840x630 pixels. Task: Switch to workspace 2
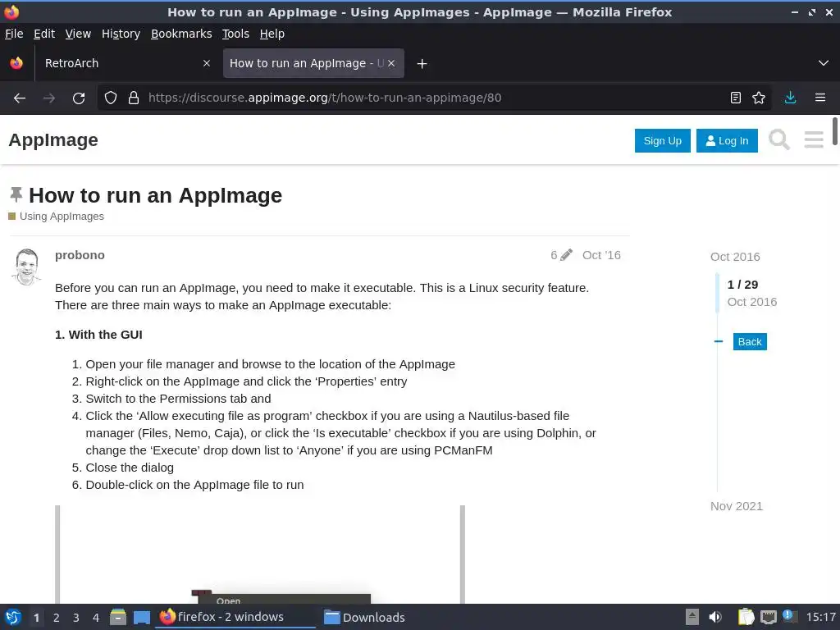pos(57,618)
